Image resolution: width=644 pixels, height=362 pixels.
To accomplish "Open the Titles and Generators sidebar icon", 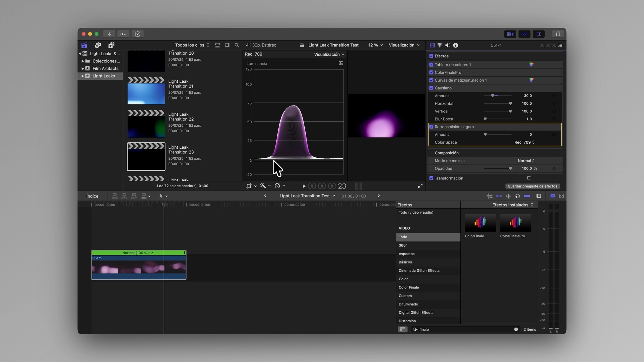I will coord(111,45).
